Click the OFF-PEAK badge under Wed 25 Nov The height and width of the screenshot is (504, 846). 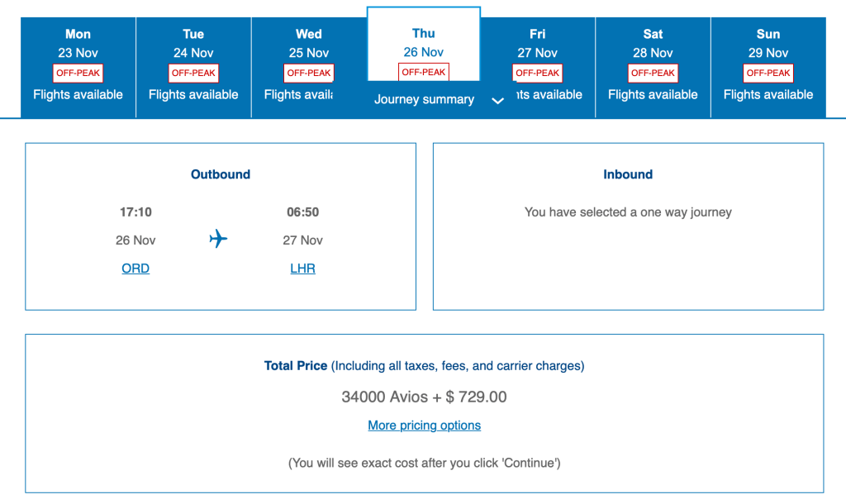click(309, 73)
